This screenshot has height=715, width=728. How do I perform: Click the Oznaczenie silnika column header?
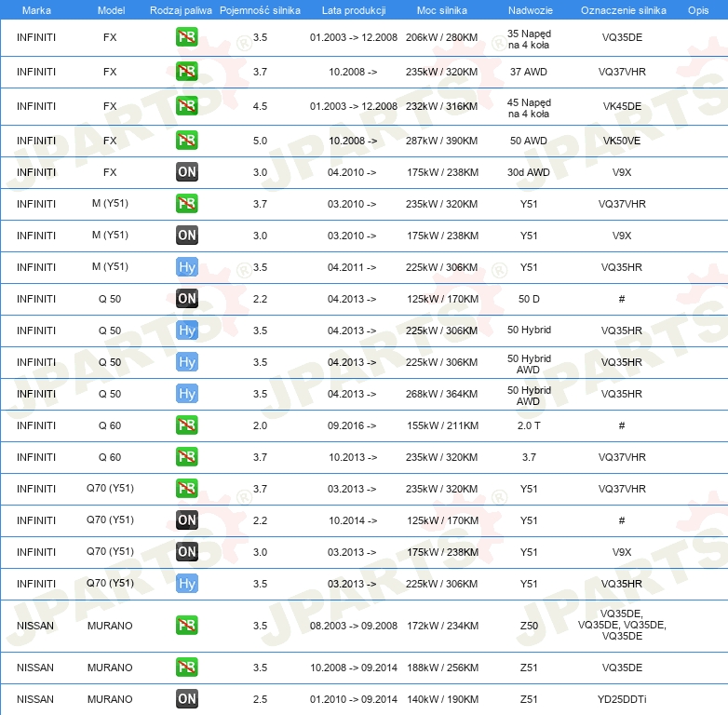click(x=623, y=10)
